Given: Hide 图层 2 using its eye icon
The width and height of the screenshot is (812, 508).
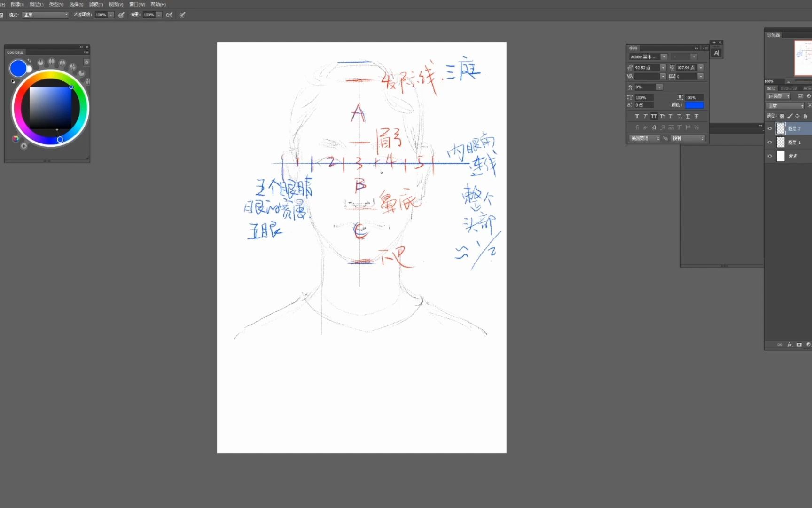Looking at the screenshot, I should pos(770,128).
